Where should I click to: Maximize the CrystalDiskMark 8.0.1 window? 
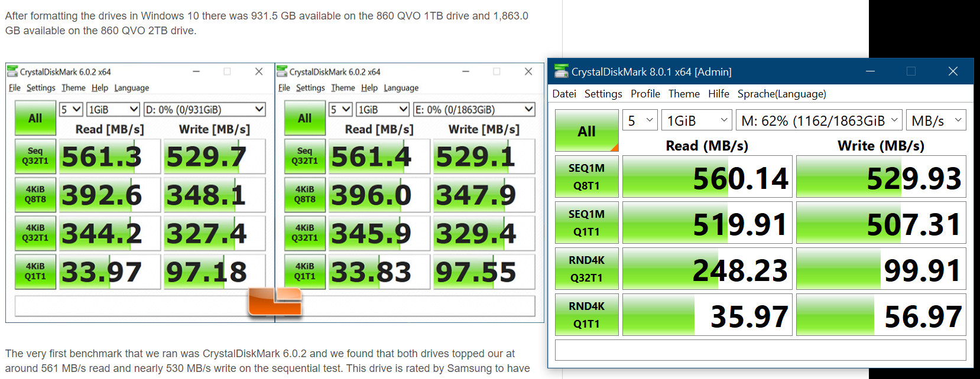(x=911, y=71)
